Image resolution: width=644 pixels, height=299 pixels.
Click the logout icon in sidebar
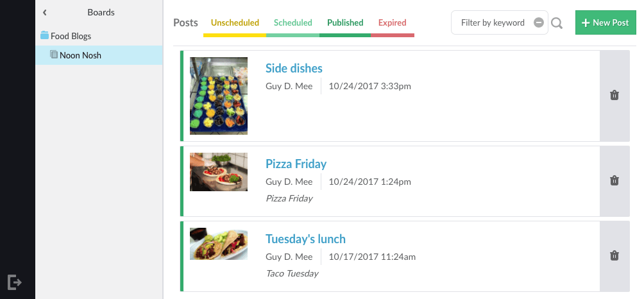tap(14, 282)
